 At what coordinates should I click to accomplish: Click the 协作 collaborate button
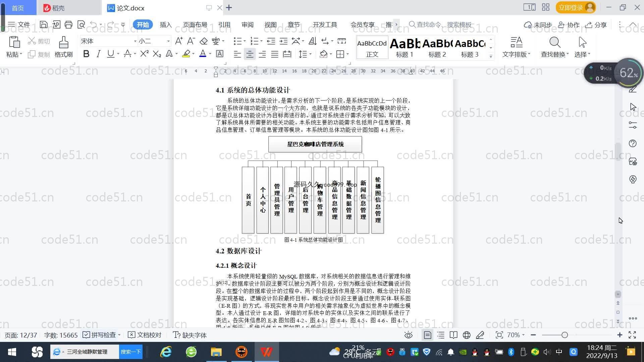569,24
